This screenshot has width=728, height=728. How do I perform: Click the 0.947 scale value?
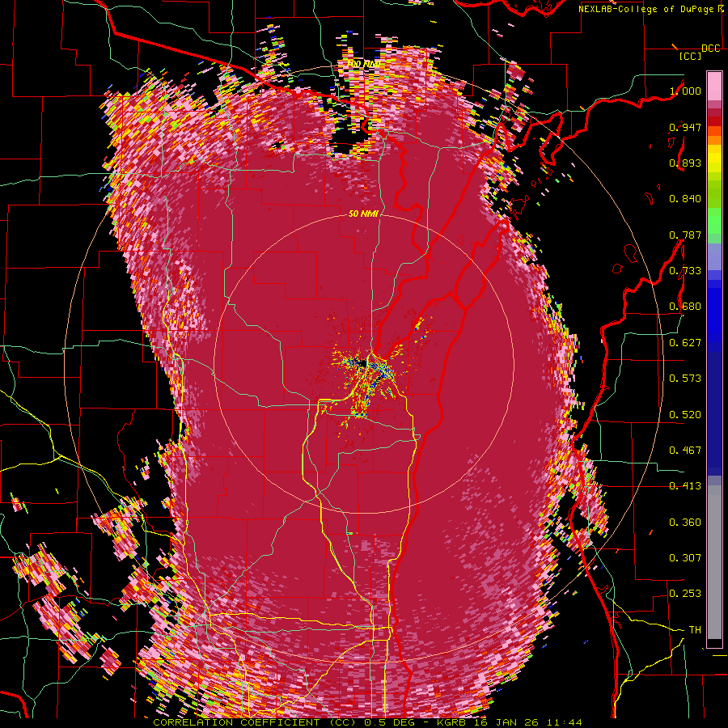point(685,127)
